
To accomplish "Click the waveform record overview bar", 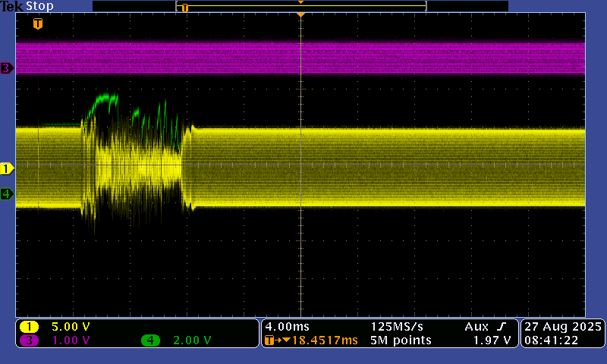I will tap(300, 6).
